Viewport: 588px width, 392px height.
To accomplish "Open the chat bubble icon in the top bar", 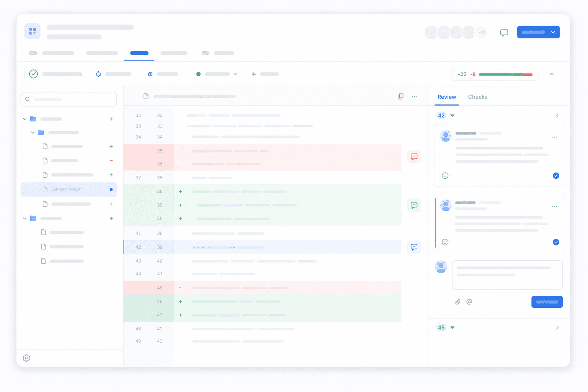I will (504, 33).
